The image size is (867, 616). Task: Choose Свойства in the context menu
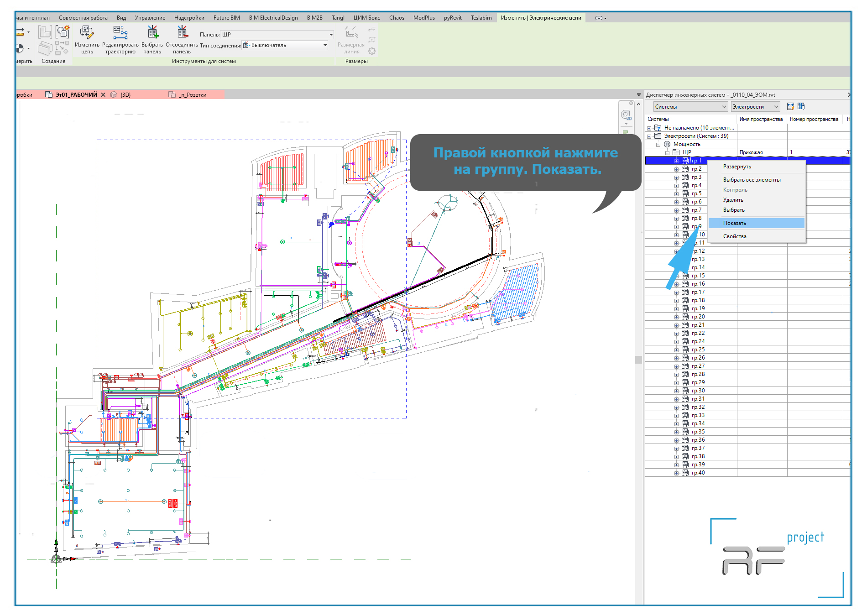[756, 236]
